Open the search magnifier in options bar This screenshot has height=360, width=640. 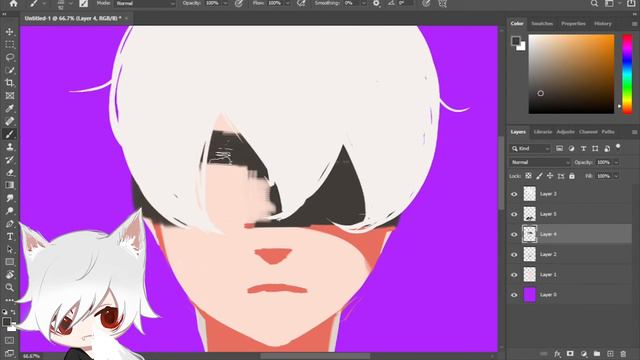[594, 3]
